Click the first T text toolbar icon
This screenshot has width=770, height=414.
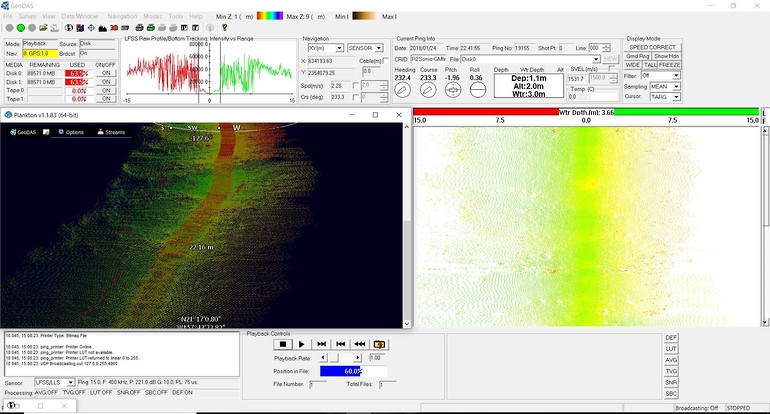coord(184,28)
